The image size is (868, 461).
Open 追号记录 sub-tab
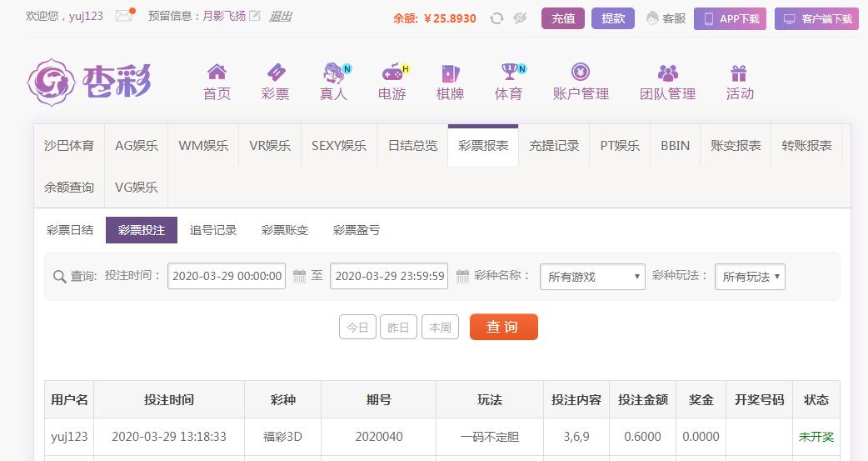tap(212, 230)
